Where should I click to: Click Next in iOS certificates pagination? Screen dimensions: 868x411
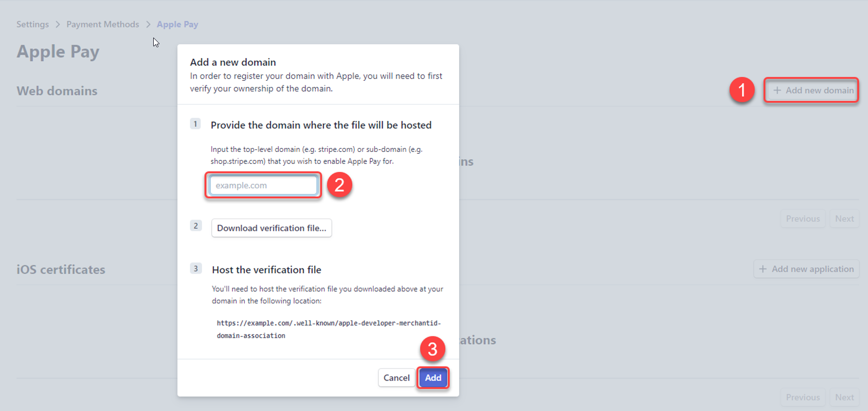pos(844,397)
